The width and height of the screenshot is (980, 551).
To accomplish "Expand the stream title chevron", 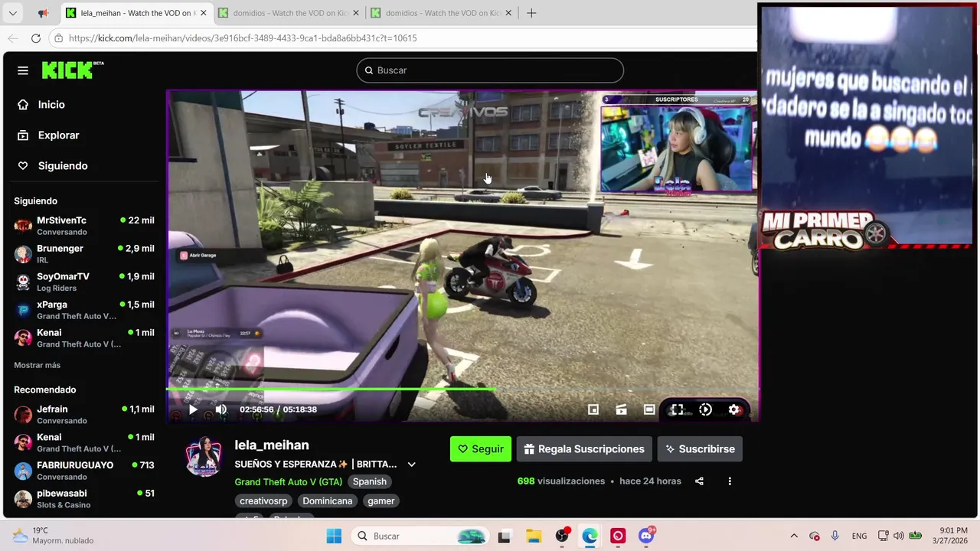I will click(x=411, y=465).
